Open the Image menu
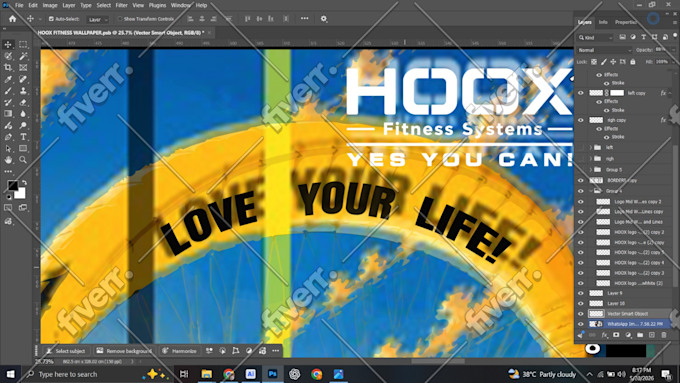This screenshot has width=680, height=383. coord(50,5)
